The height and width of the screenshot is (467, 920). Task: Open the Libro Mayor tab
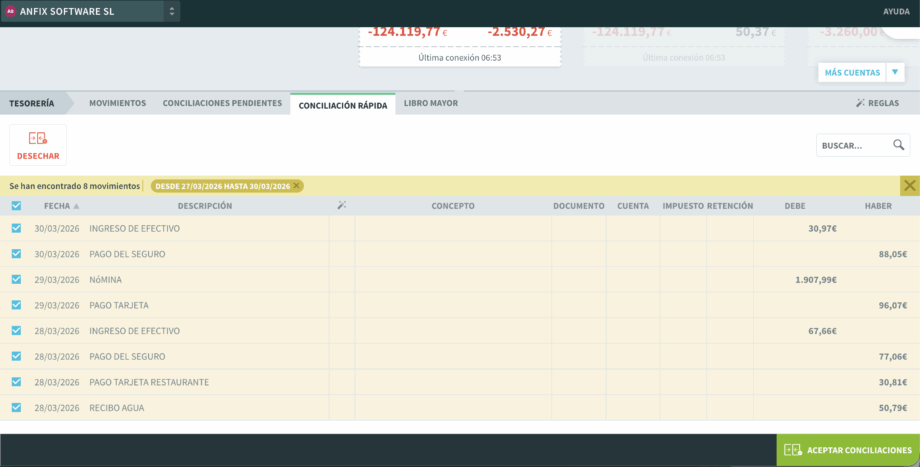(430, 103)
